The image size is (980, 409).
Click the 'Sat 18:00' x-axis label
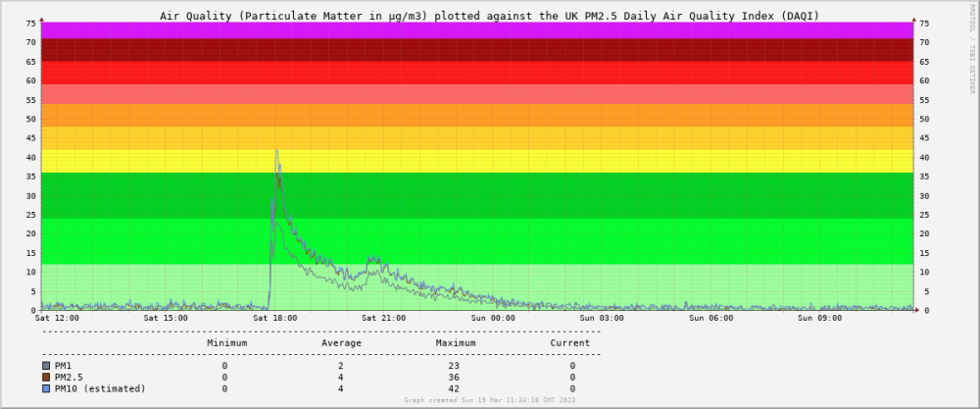[x=275, y=318]
